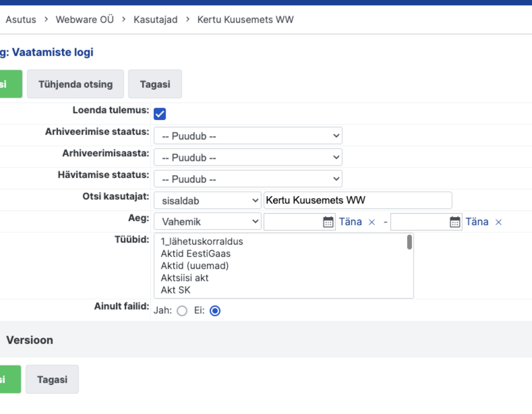Open the Arhiveerimise staatus dropdown

tap(248, 136)
